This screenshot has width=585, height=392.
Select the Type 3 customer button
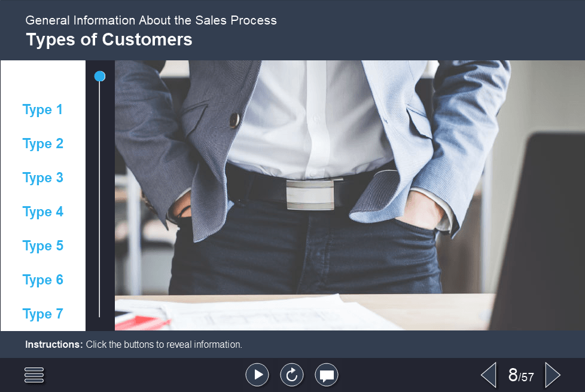coord(42,177)
